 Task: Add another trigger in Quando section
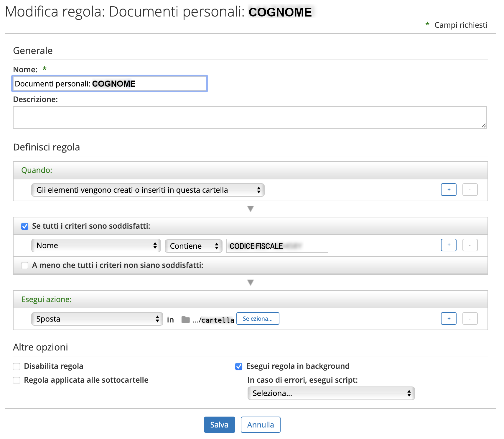pos(448,189)
